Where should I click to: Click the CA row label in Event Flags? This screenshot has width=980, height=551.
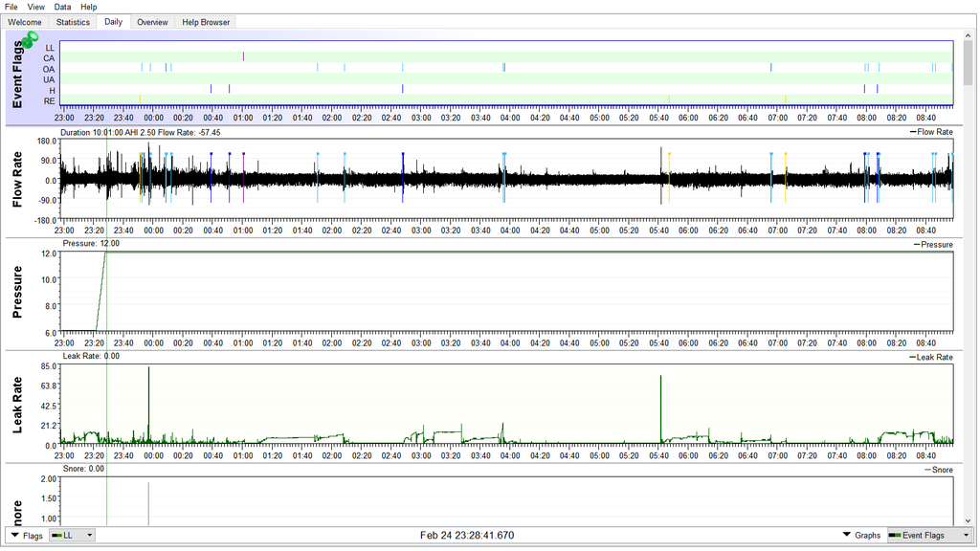pyautogui.click(x=50, y=58)
